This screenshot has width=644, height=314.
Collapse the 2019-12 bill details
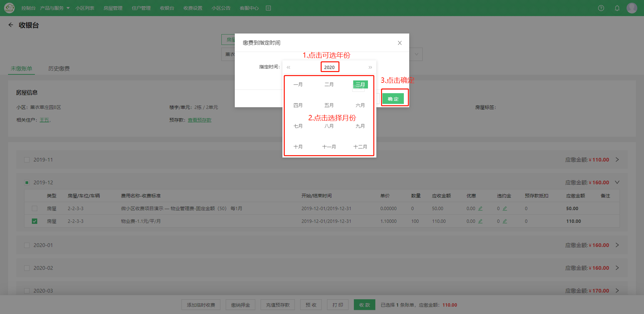[x=617, y=182]
